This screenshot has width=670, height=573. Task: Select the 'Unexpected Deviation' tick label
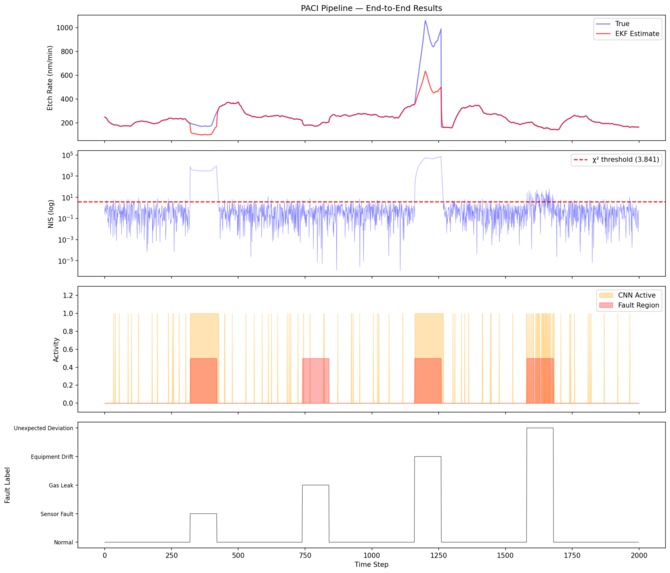pos(43,428)
